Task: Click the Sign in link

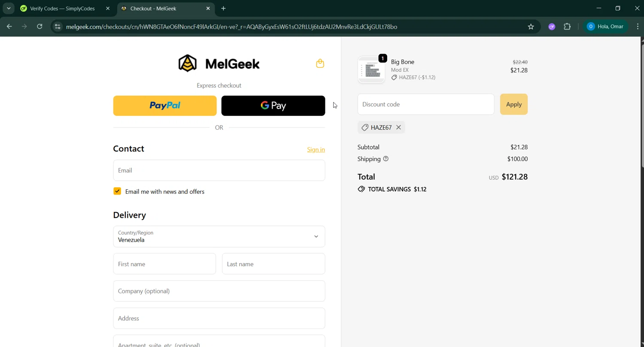Action: [x=316, y=149]
